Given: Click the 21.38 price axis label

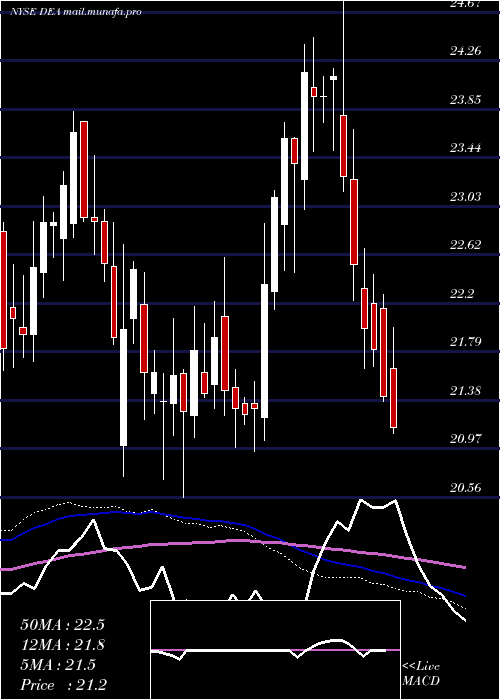Looking at the screenshot, I should [465, 391].
